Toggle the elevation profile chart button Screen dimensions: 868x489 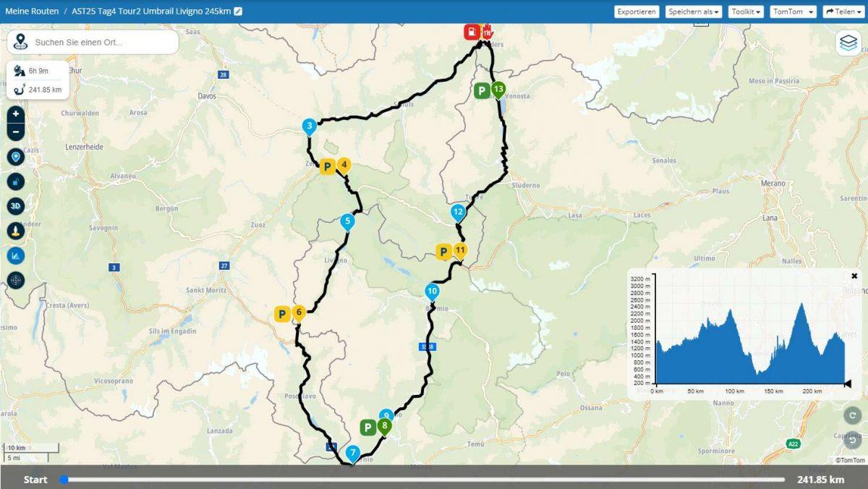16,255
